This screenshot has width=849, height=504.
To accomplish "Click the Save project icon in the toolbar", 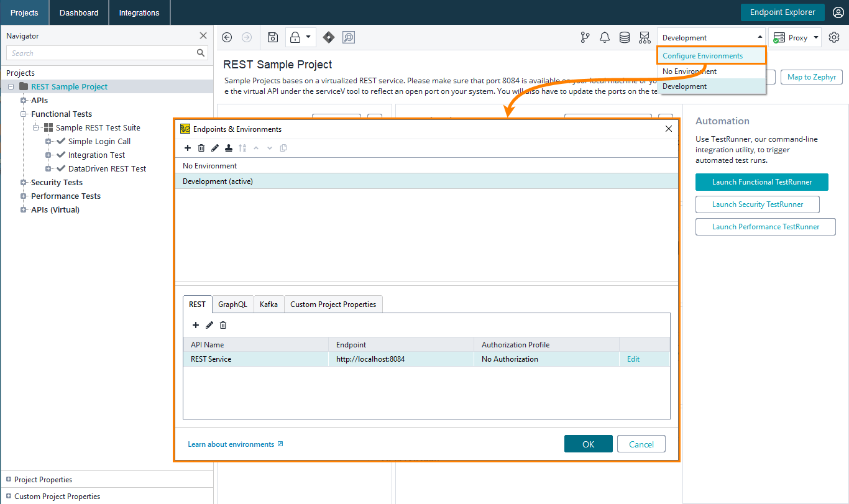I will click(x=272, y=37).
